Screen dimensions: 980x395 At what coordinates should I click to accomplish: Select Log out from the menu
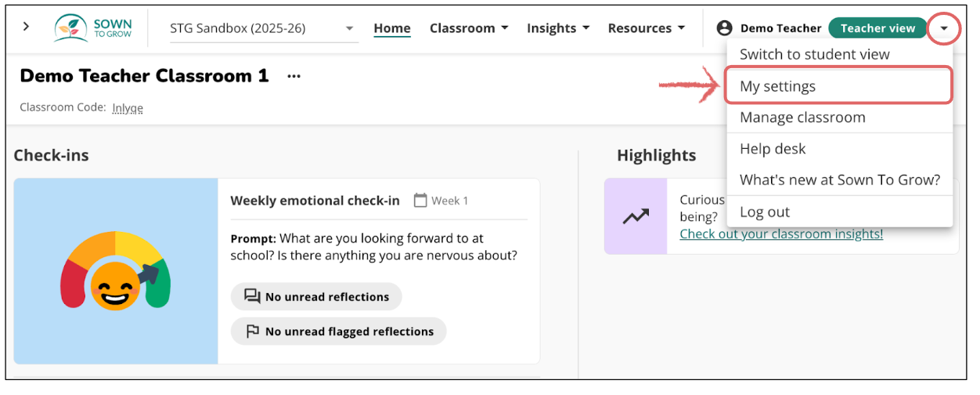[x=765, y=212]
